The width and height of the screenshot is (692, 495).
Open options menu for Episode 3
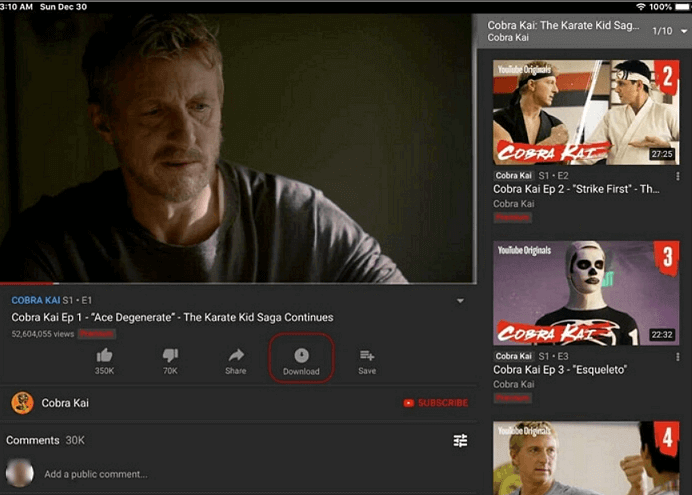(x=677, y=357)
